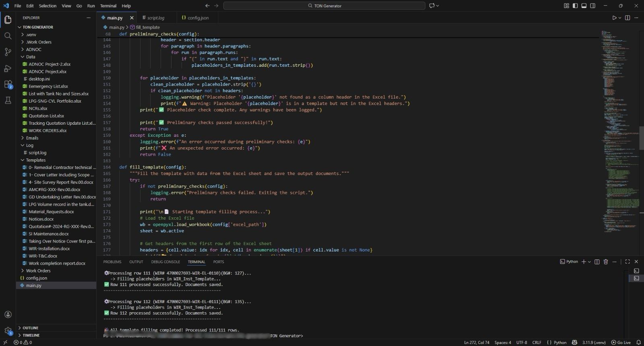Go forward using the navigation arrow
This screenshot has width=644, height=346.
coord(216,6)
